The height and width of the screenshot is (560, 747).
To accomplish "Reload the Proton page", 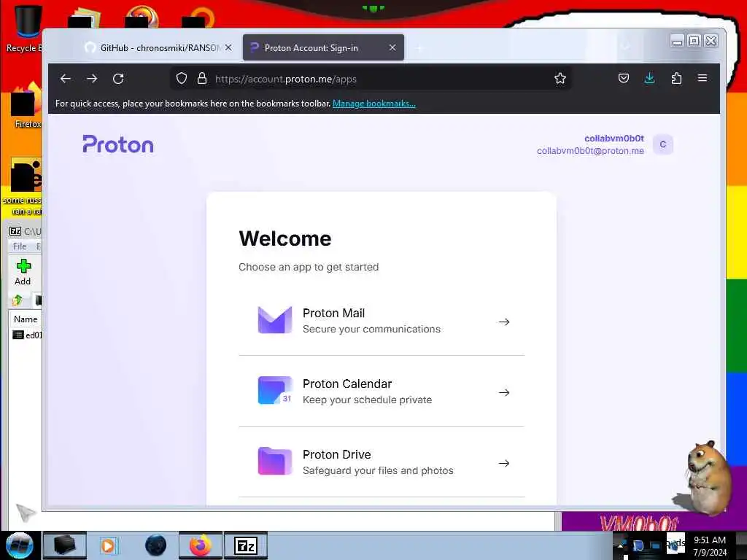I will click(x=118, y=79).
